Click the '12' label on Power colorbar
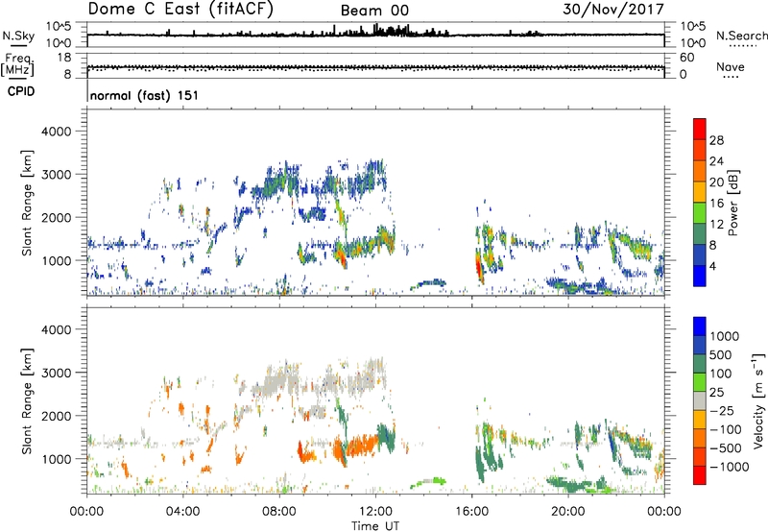Image resolution: width=768 pixels, height=532 pixels. point(716,225)
